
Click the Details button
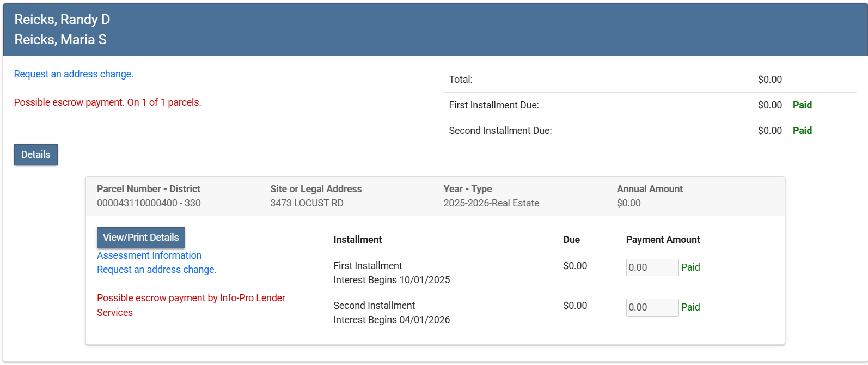pos(35,155)
